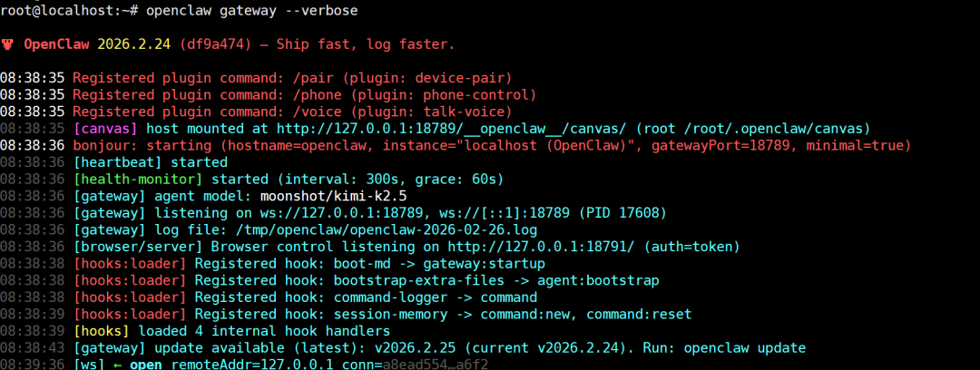The image size is (980, 370).
Task: Click the yellow [hooks] log tag
Action: 101,331
